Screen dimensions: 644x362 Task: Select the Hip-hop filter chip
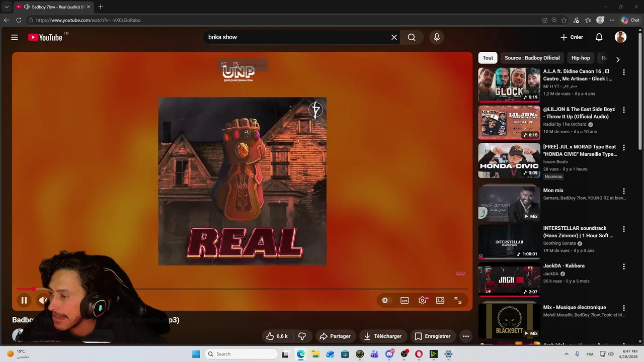(581, 58)
